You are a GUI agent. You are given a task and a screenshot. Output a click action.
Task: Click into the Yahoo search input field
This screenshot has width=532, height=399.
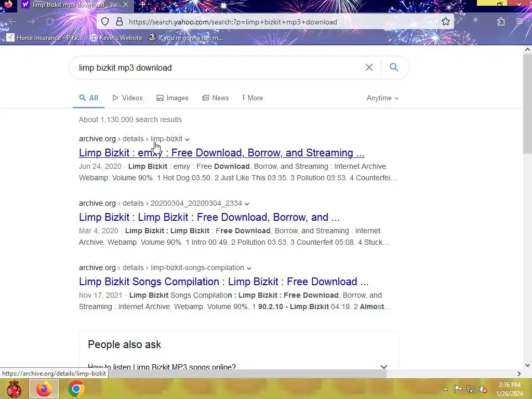217,68
